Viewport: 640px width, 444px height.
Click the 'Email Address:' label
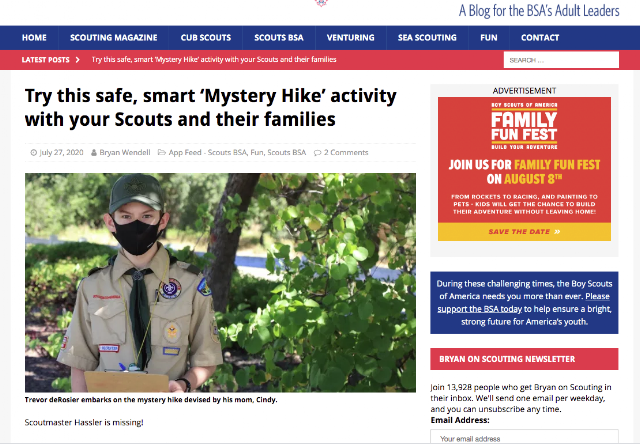click(x=460, y=420)
